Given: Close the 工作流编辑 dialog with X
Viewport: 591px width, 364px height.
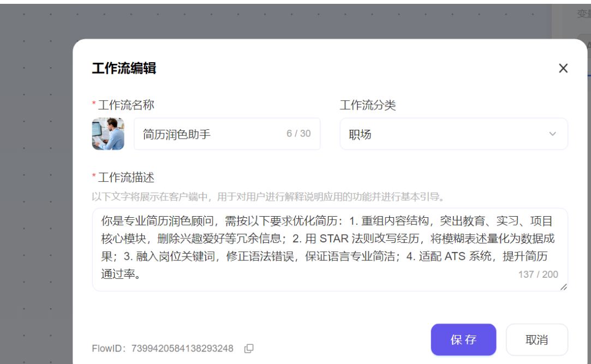Looking at the screenshot, I should pyautogui.click(x=563, y=68).
